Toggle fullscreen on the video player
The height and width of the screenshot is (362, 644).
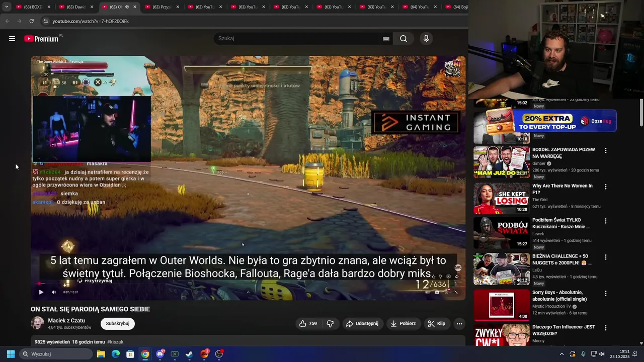point(456,292)
